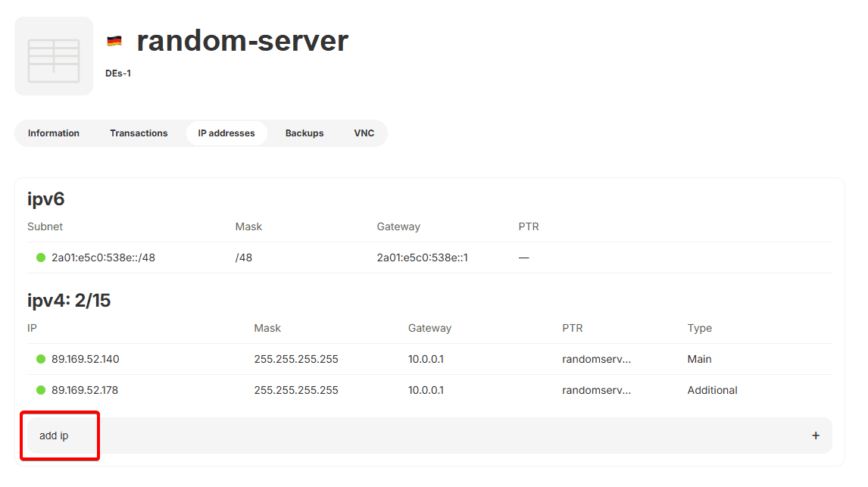Click the truncated PTR of the Main IP
868x487 pixels.
[596, 359]
